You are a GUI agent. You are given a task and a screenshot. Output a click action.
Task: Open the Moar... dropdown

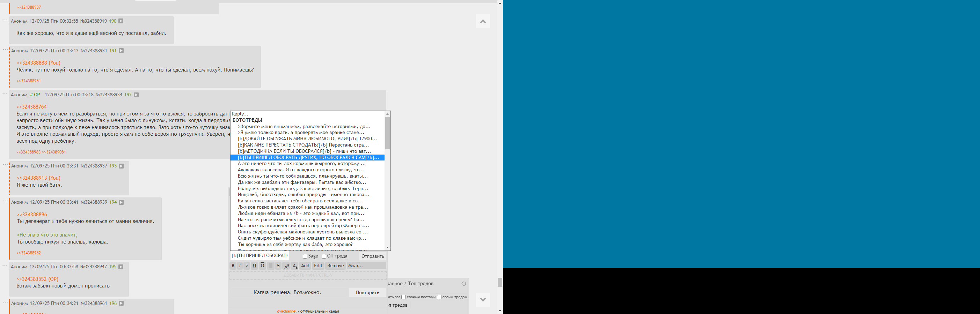point(366,266)
